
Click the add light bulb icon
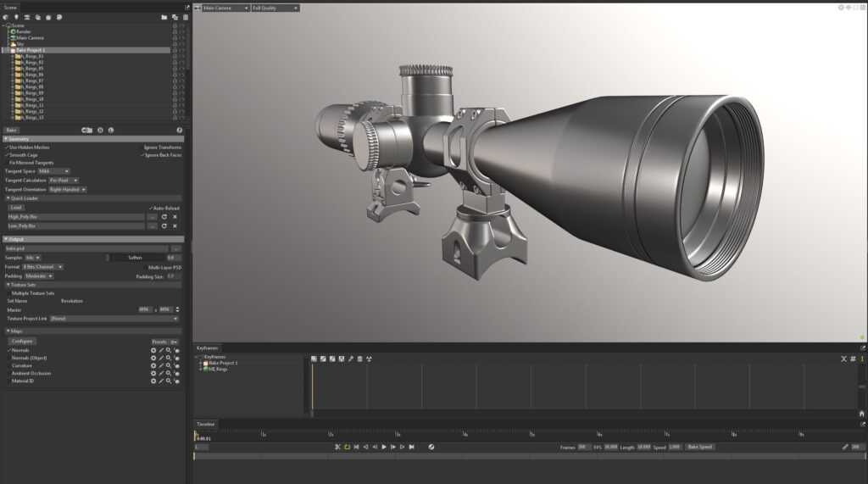click(x=16, y=17)
